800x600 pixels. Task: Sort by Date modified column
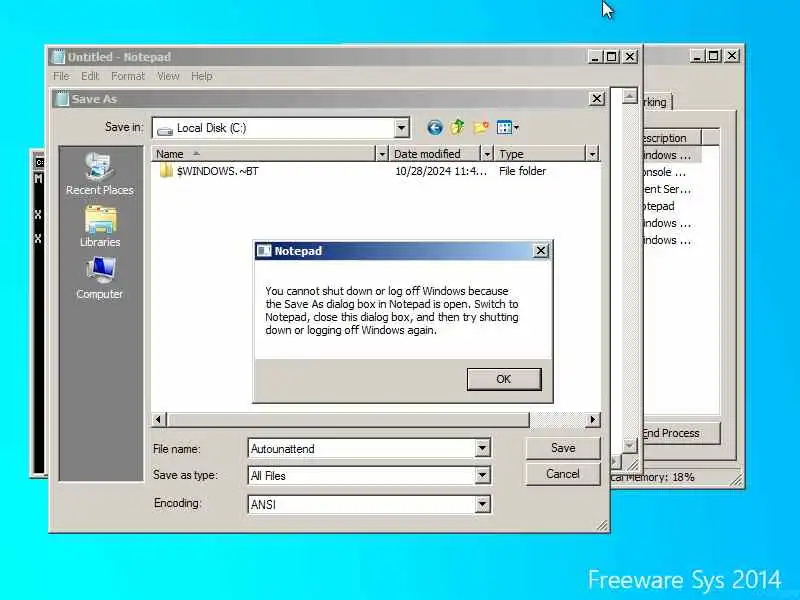435,154
